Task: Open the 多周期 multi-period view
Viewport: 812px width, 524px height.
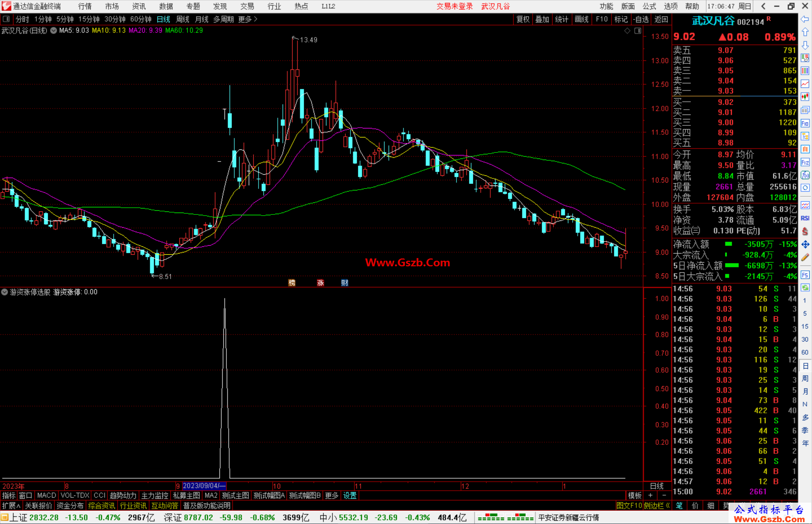Action: 223,19
